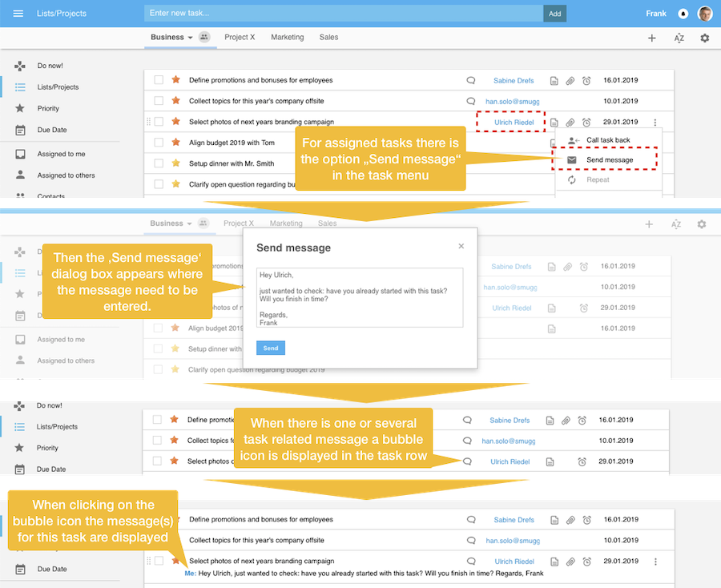This screenshot has width=721, height=588.
Task: Click into the 'Enter new task...' field
Action: coord(343,14)
